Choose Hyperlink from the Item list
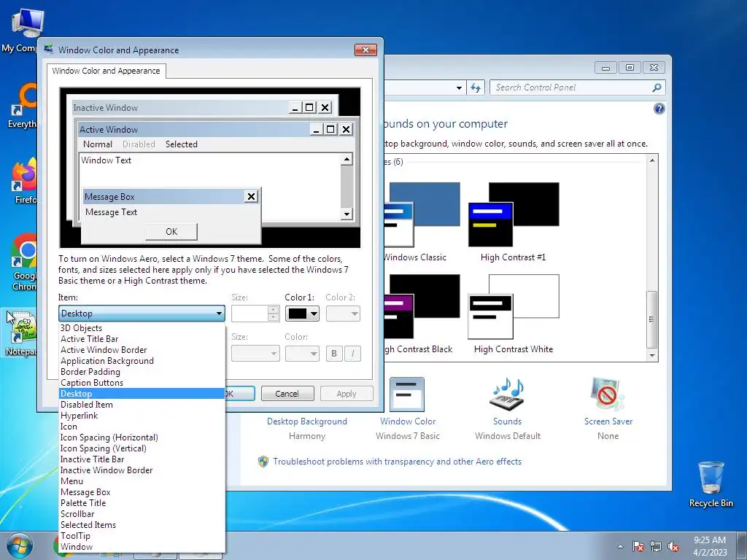 click(142, 415)
